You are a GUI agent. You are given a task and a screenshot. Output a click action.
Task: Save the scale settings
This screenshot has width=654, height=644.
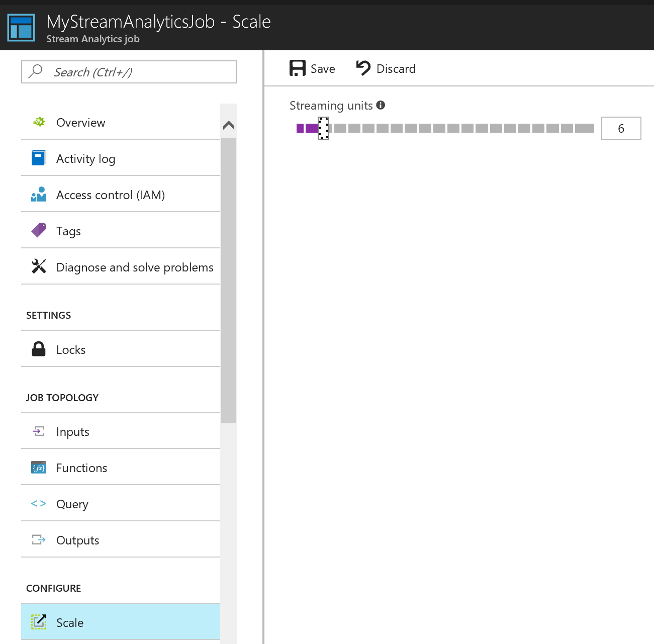[312, 68]
